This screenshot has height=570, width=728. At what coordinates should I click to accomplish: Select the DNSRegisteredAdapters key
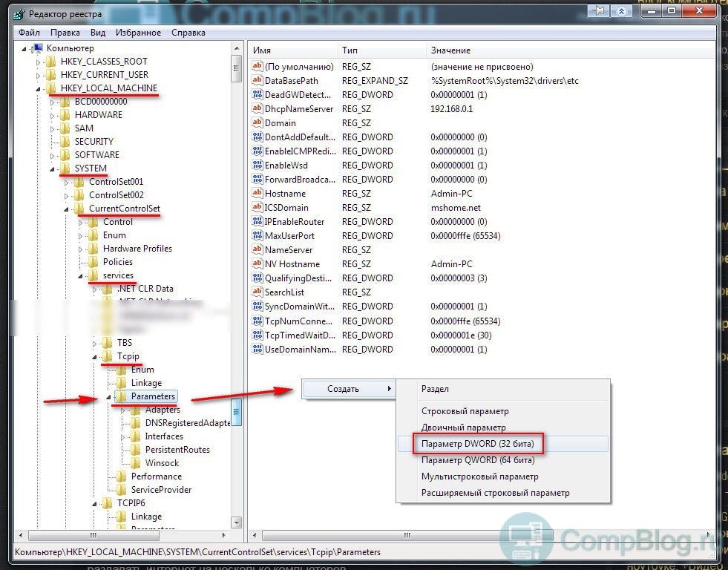point(188,423)
